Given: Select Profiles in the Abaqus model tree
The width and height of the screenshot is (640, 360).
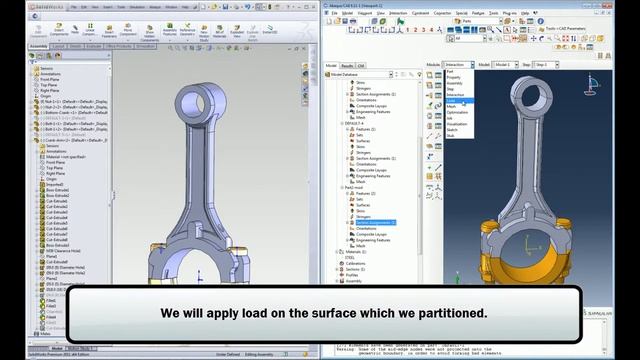Looking at the screenshot, I should (351, 276).
